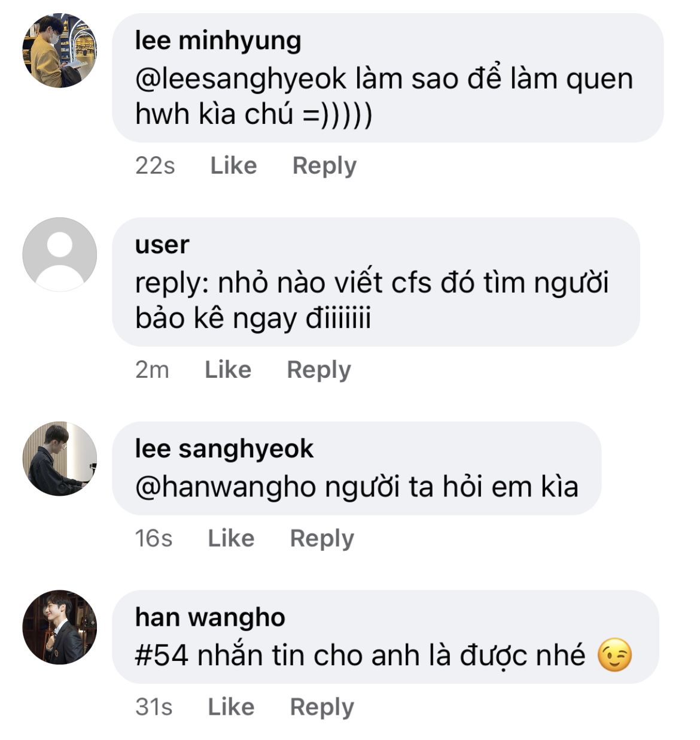Click the 'user' commenter name

162,244
